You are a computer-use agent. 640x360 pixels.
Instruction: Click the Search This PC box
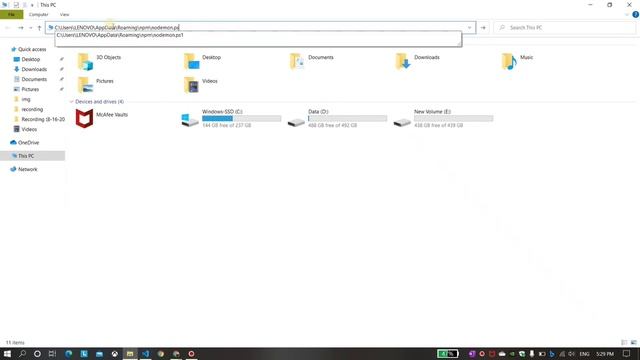565,27
